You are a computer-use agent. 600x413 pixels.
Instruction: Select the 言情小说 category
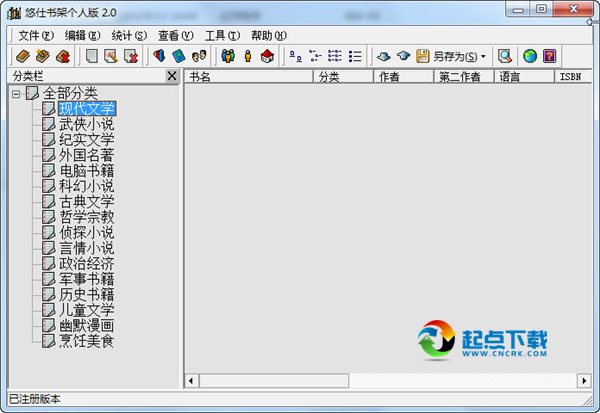point(87,248)
